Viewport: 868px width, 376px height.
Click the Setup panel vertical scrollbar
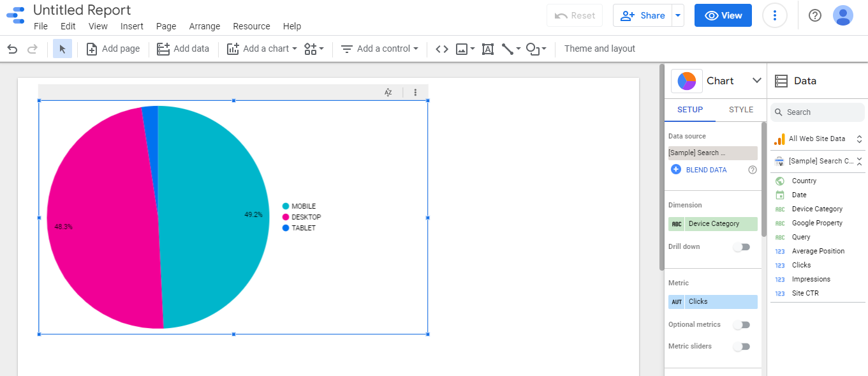[764, 179]
